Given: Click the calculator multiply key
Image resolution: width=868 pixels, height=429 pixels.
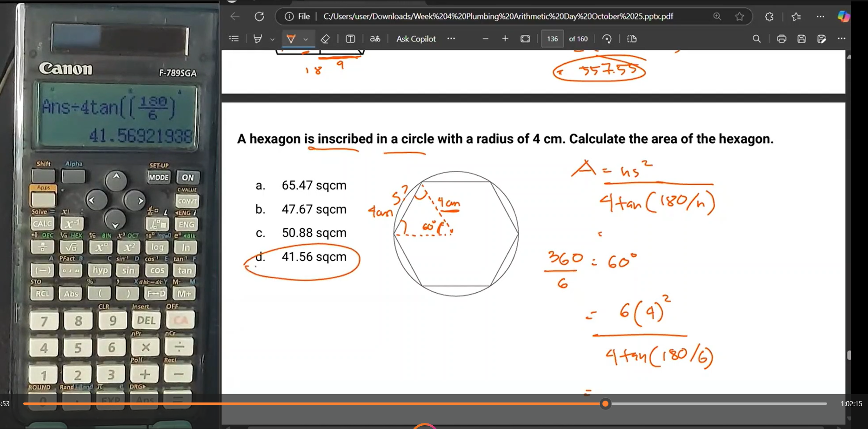Looking at the screenshot, I should click(145, 347).
